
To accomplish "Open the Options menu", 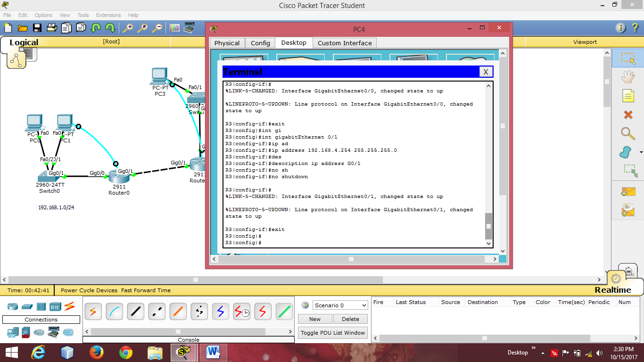I will (x=43, y=15).
